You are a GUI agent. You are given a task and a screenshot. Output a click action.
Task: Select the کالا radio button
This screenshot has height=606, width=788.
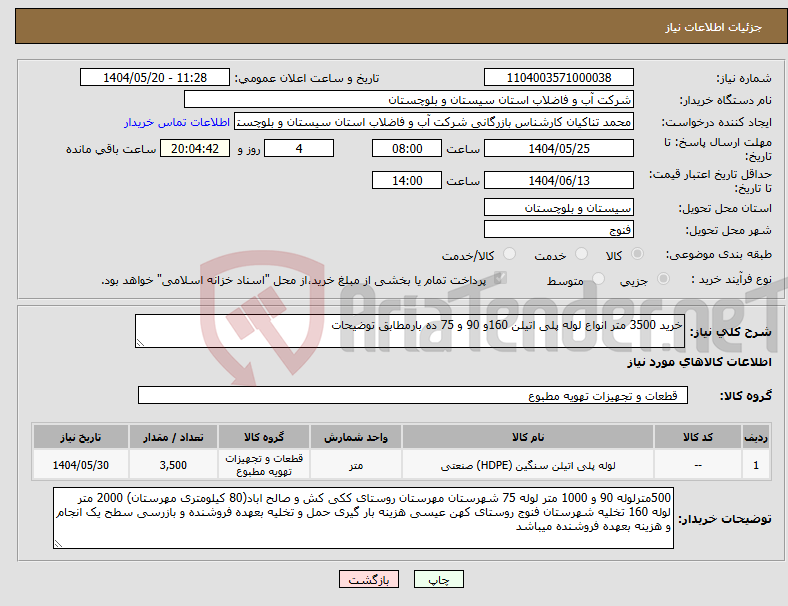[637, 254]
